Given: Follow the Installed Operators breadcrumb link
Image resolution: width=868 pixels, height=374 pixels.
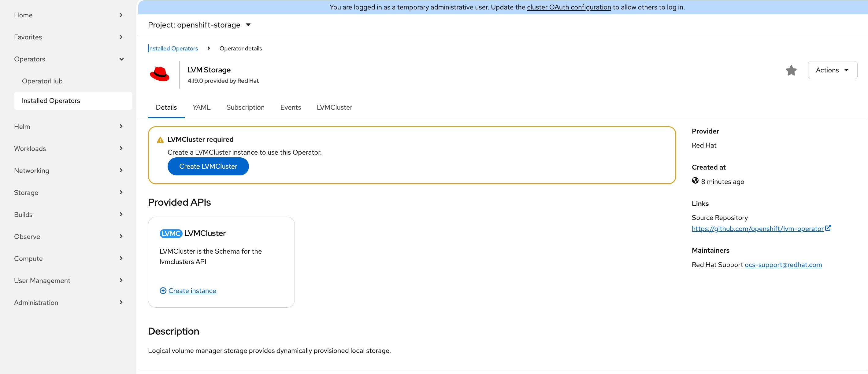Looking at the screenshot, I should (173, 49).
